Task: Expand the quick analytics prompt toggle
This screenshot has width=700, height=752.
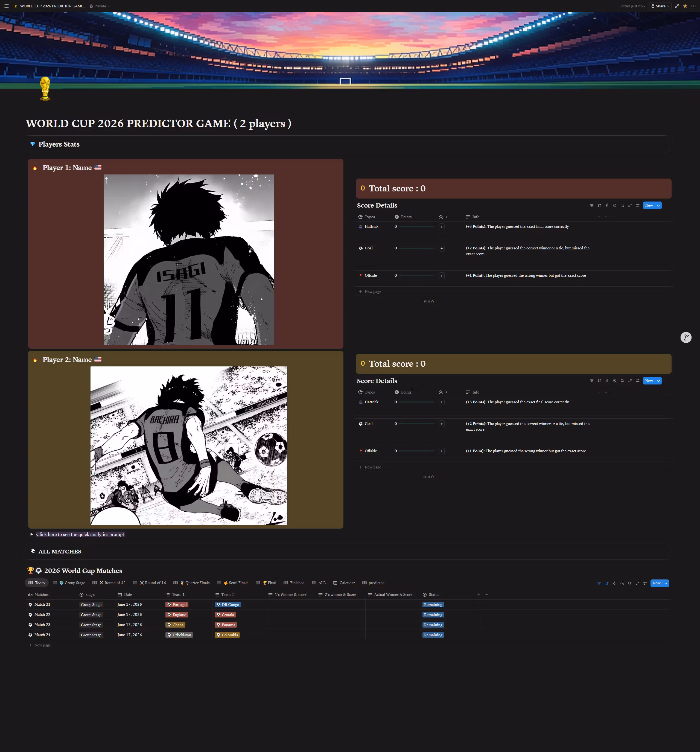Action: tap(32, 535)
